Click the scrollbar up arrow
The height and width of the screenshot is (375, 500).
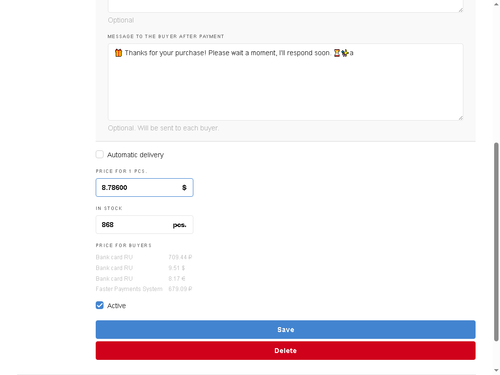pyautogui.click(x=496, y=4)
